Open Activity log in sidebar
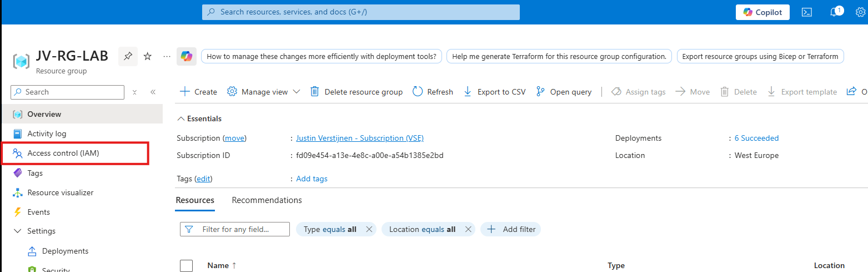Screen dimensions: 868x272 pos(82,133)
